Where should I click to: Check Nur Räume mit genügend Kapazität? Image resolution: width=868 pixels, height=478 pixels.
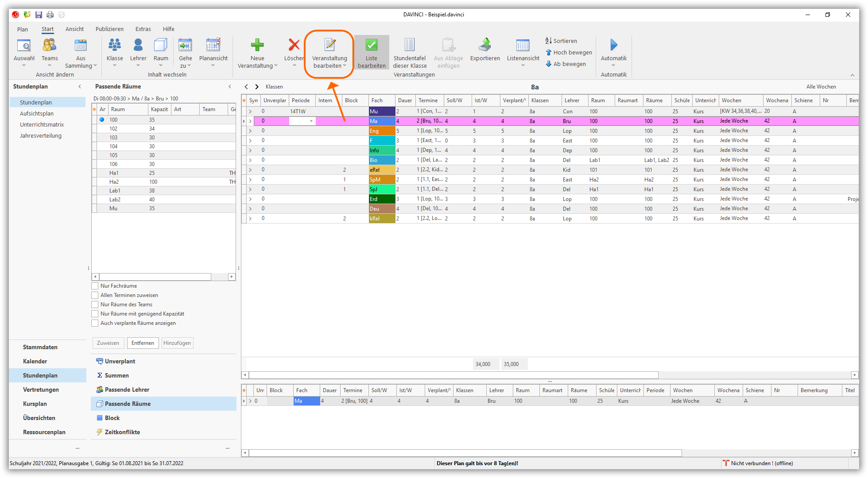tap(95, 314)
